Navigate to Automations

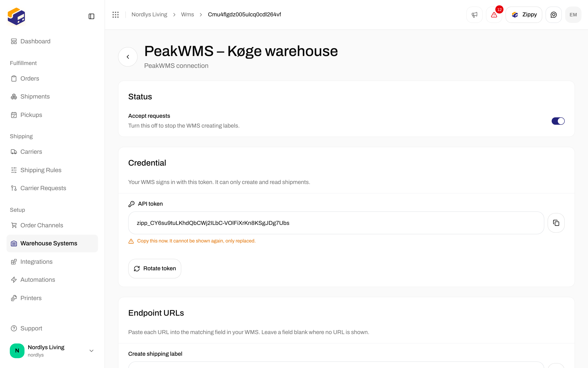point(52,280)
